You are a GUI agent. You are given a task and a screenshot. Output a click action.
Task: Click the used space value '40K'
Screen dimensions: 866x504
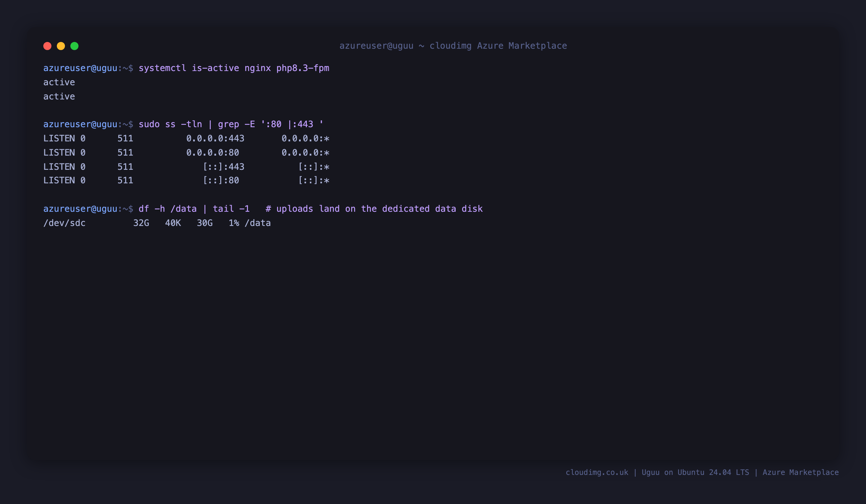(x=173, y=223)
